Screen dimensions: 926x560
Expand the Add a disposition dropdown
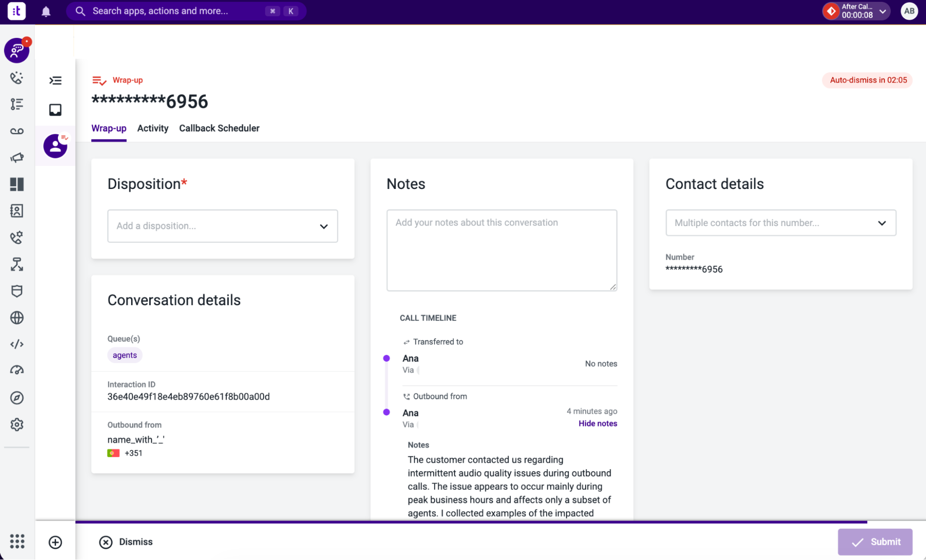(222, 226)
